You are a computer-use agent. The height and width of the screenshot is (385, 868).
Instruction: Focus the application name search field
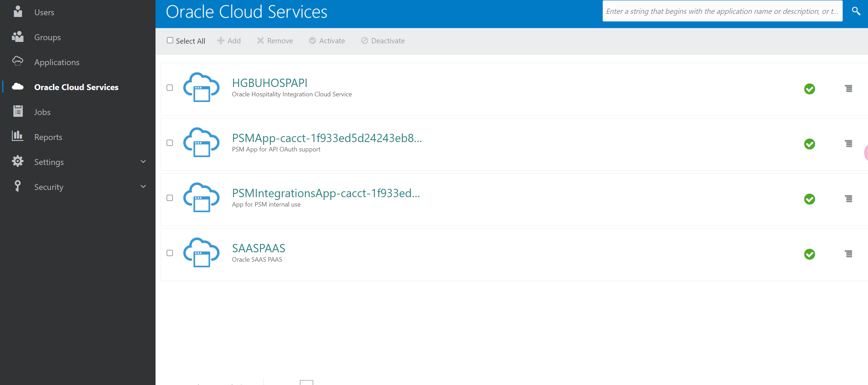point(722,11)
